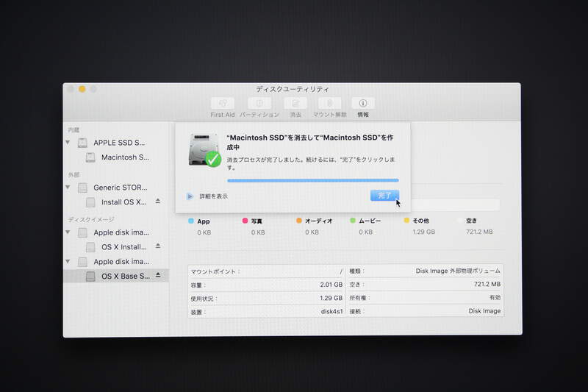The width and height of the screenshot is (588, 392).
Task: Click the 消去 (Erase) toolbar icon
Action: 295,104
